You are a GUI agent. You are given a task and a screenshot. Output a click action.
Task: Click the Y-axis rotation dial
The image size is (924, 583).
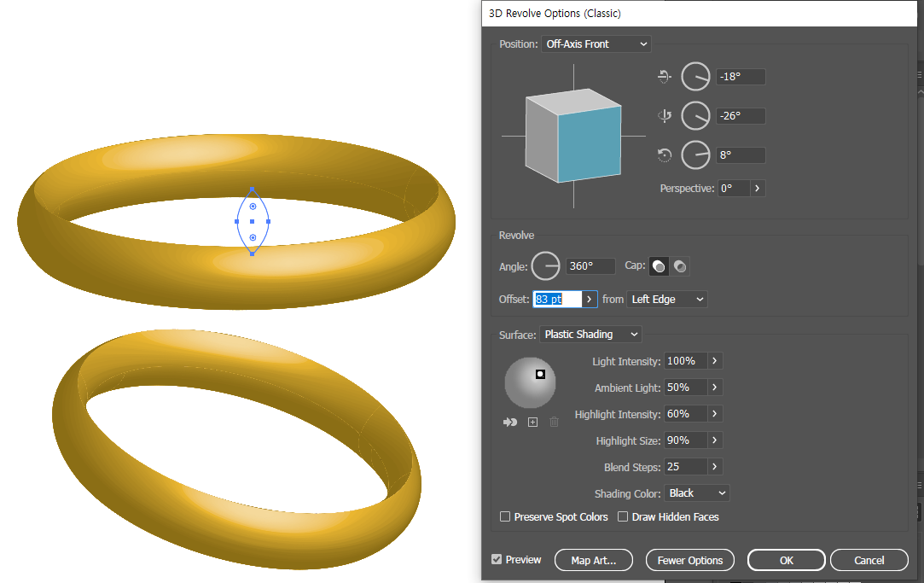695,115
